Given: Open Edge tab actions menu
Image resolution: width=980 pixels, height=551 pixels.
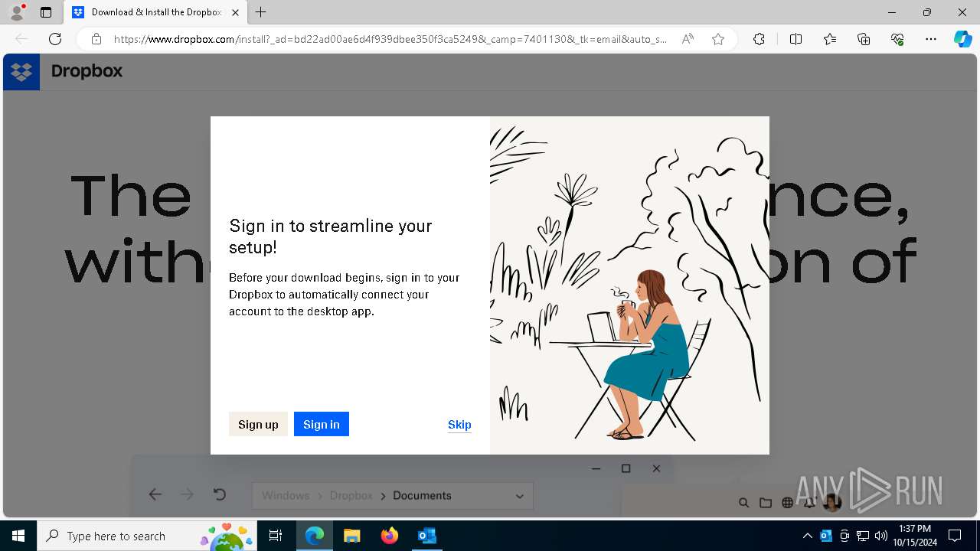Looking at the screenshot, I should click(x=46, y=12).
